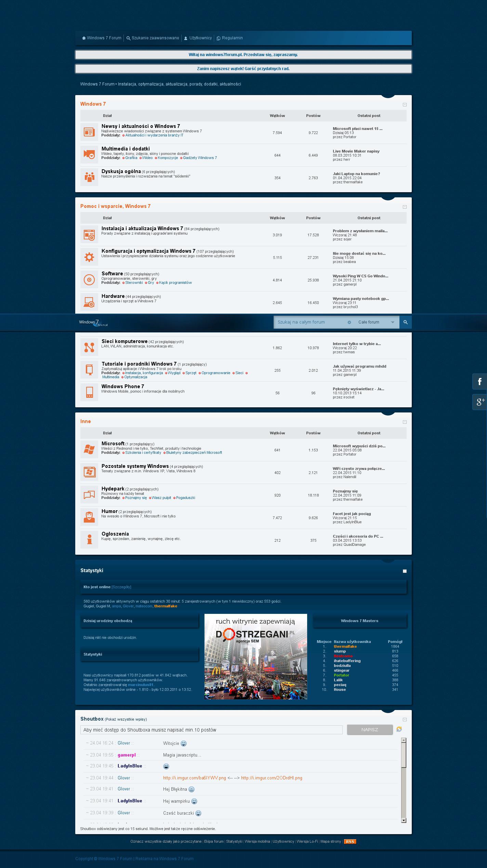Open the Software forum link

click(x=112, y=274)
